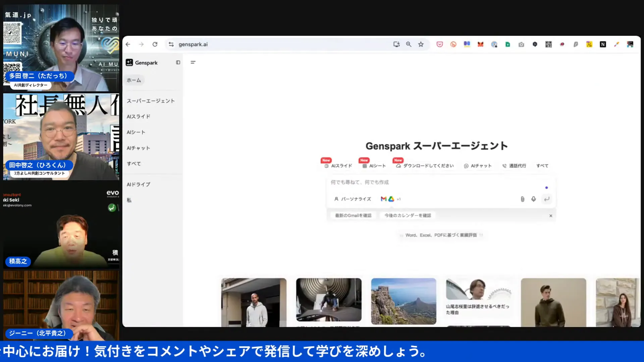The width and height of the screenshot is (644, 362).
Task: Collapse the Genspark sidebar panel
Action: click(178, 62)
